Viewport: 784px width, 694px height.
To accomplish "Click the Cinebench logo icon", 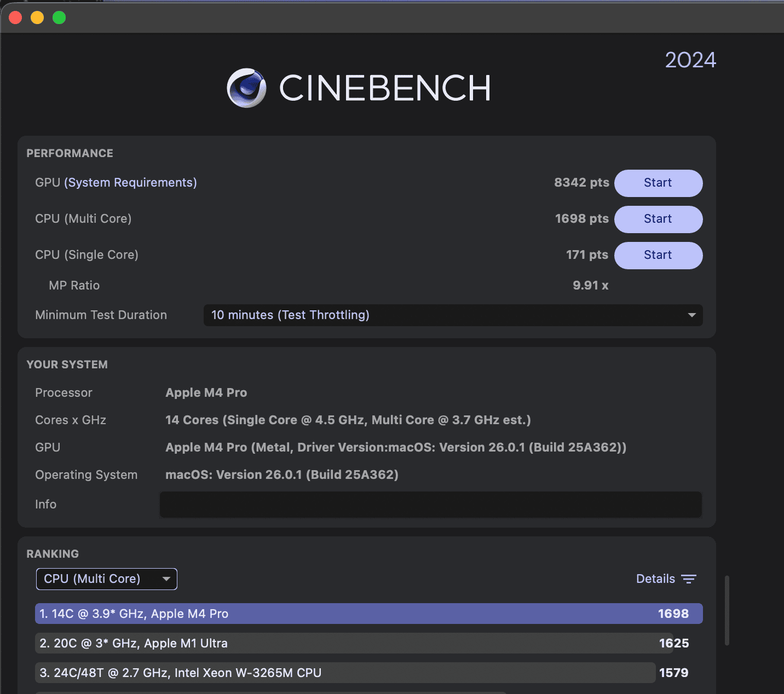I will click(246, 88).
